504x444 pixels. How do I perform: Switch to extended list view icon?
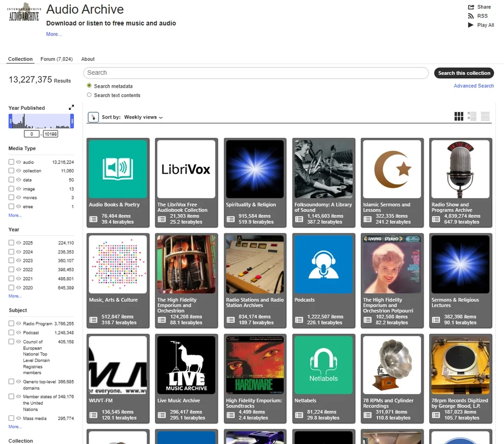[472, 116]
